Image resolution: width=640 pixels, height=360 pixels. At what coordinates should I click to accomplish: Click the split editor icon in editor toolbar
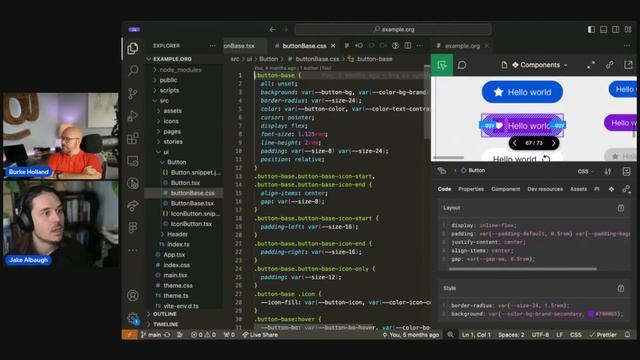tap(408, 46)
